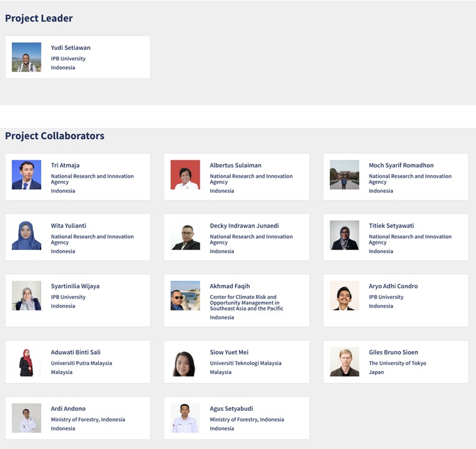This screenshot has width=476, height=449.
Task: Click Akhmad Faqih's photo thumbnail
Action: (x=185, y=296)
